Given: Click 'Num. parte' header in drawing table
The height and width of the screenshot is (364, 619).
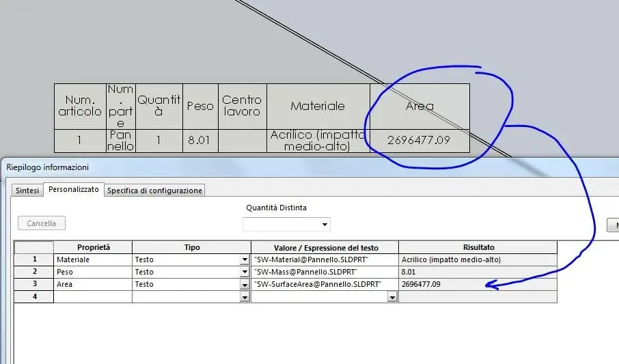Looking at the screenshot, I should pyautogui.click(x=120, y=107).
